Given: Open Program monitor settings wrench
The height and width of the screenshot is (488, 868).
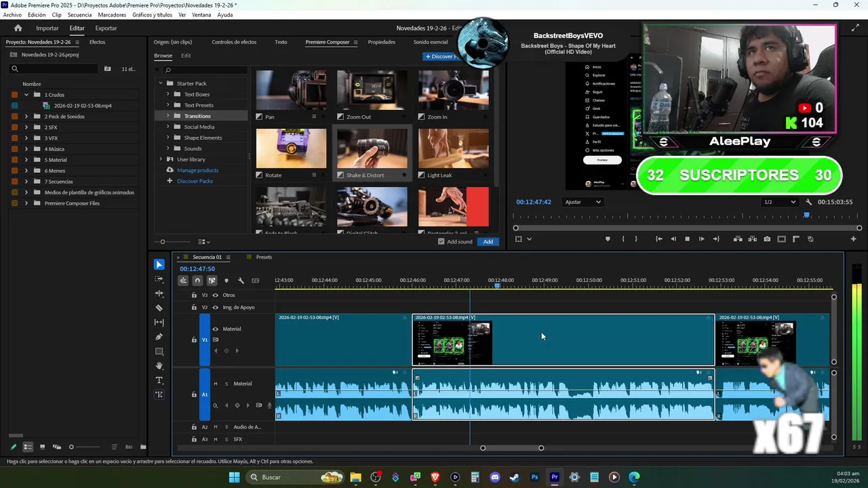Looking at the screenshot, I should click(x=808, y=202).
